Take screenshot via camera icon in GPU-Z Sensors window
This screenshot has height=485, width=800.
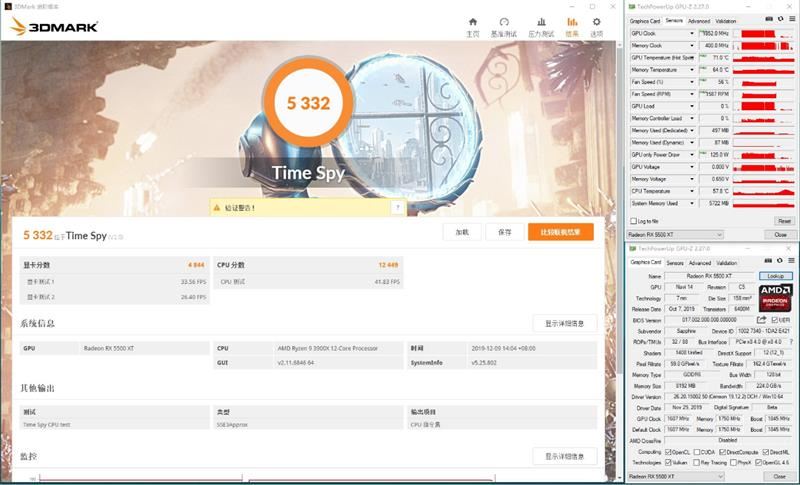pos(769,19)
